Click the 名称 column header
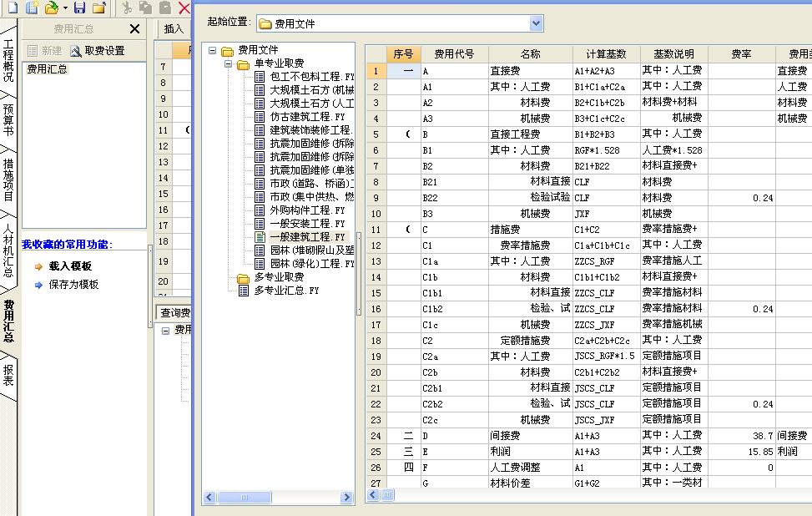 tap(530, 54)
